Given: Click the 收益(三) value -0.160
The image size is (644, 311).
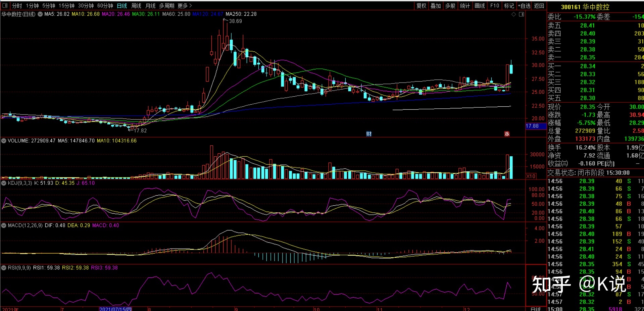Looking at the screenshot, I should point(587,163).
